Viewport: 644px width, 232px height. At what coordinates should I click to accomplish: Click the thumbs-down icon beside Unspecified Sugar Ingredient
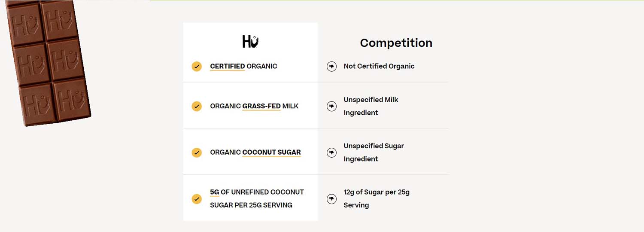pos(331,152)
